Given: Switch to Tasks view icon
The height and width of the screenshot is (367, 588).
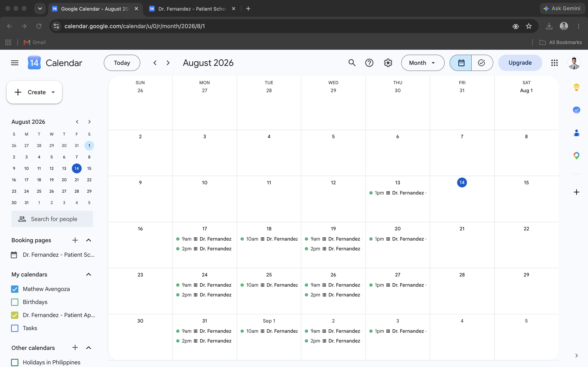Looking at the screenshot, I should point(482,63).
